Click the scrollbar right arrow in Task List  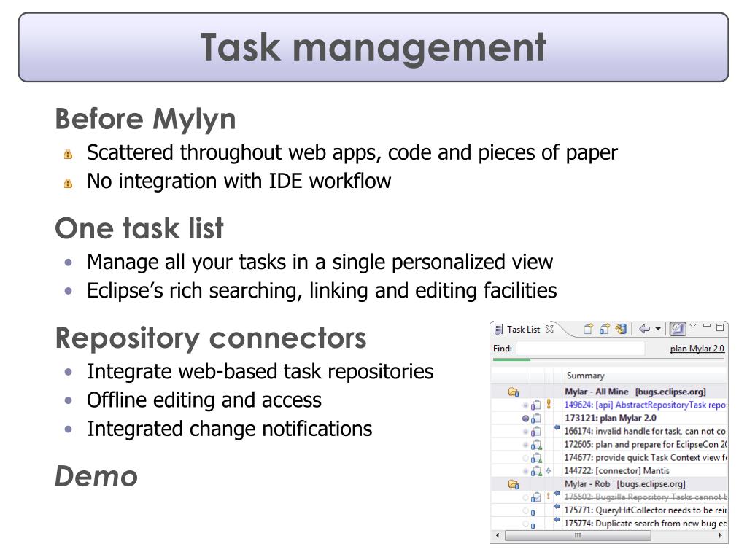point(720,536)
